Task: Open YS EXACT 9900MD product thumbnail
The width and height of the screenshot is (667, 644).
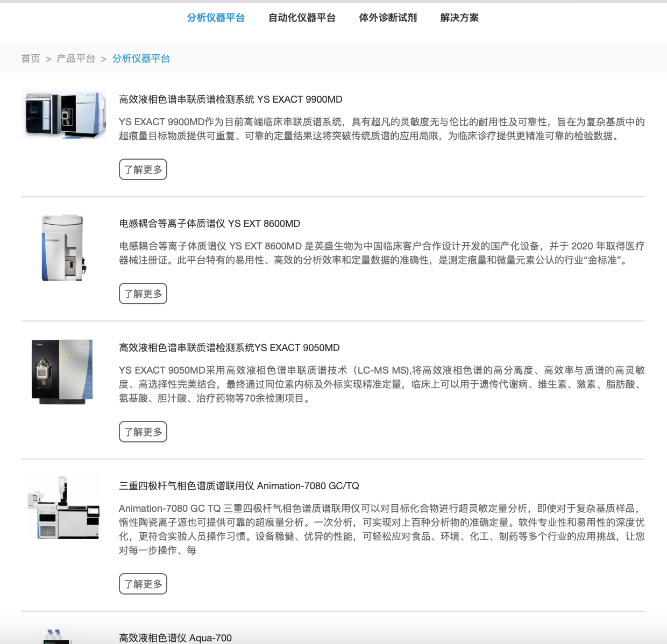Action: [x=63, y=115]
